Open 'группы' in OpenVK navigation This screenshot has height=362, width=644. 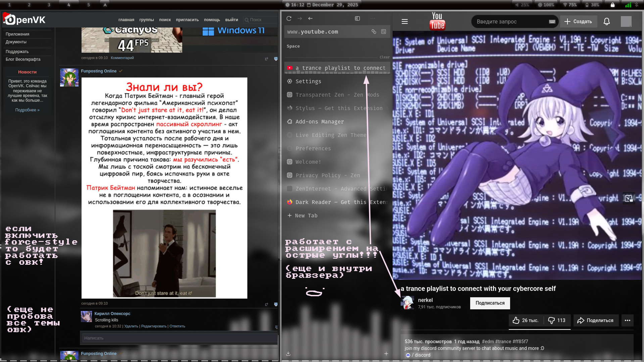point(147,20)
